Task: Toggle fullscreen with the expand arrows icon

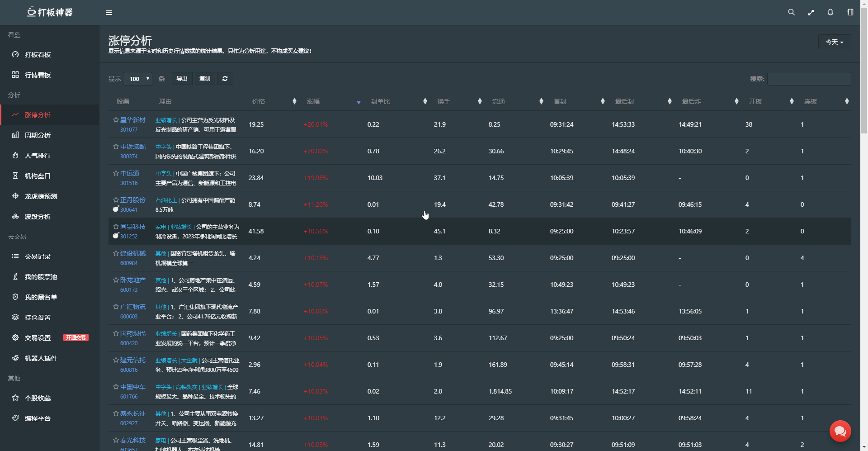Action: (811, 13)
